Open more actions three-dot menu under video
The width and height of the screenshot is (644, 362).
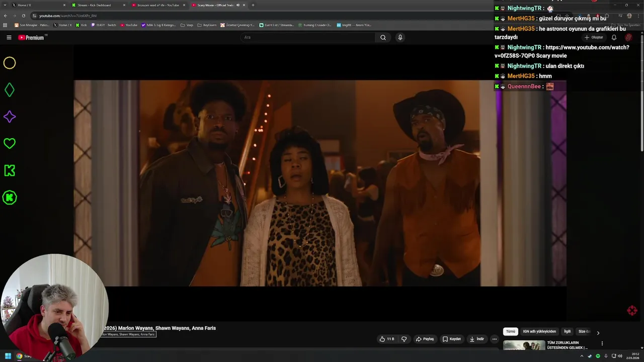pyautogui.click(x=495, y=339)
